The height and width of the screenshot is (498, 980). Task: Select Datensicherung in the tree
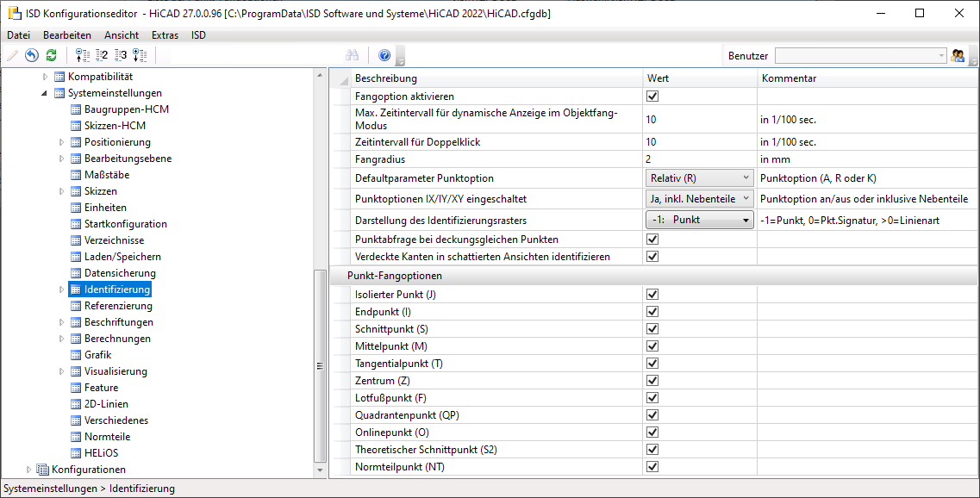click(120, 273)
